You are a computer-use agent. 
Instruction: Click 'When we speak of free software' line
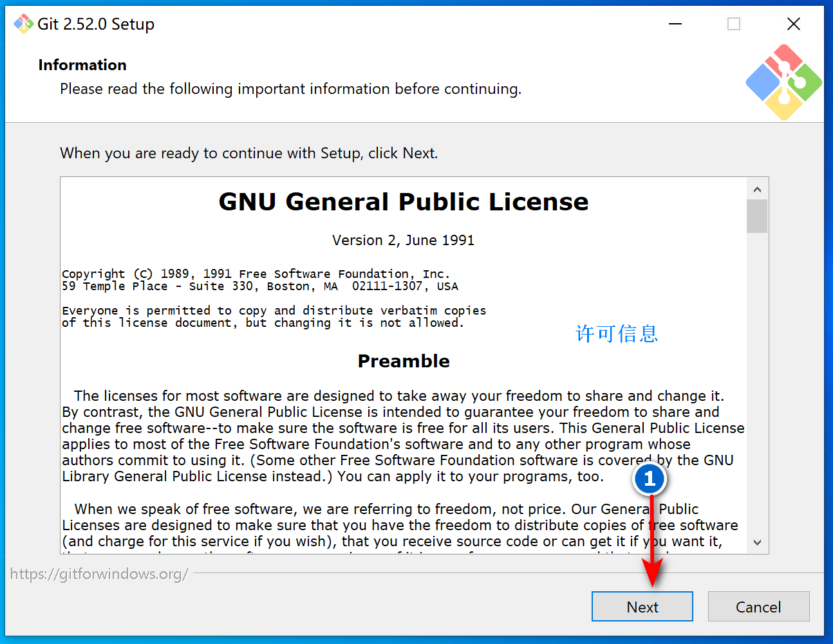pos(387,509)
